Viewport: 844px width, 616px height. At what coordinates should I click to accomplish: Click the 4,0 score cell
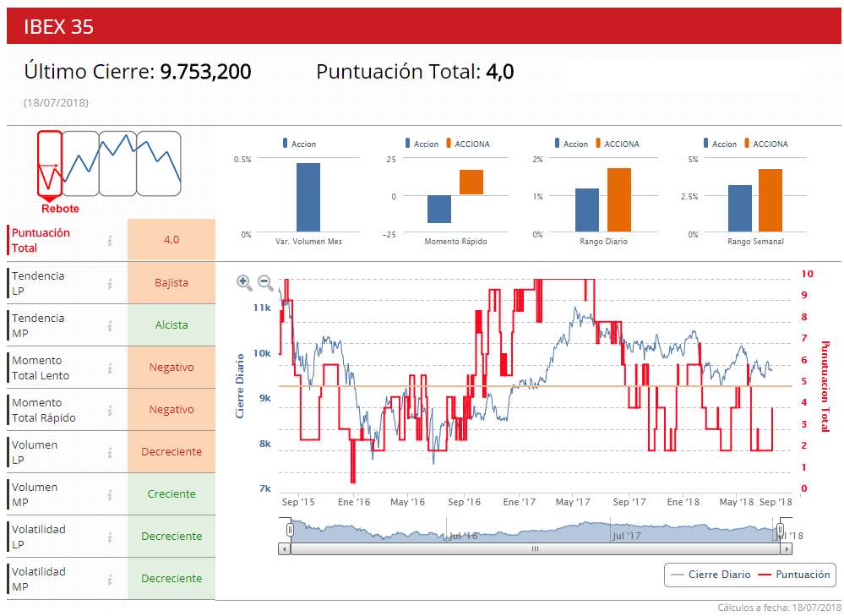pyautogui.click(x=172, y=240)
